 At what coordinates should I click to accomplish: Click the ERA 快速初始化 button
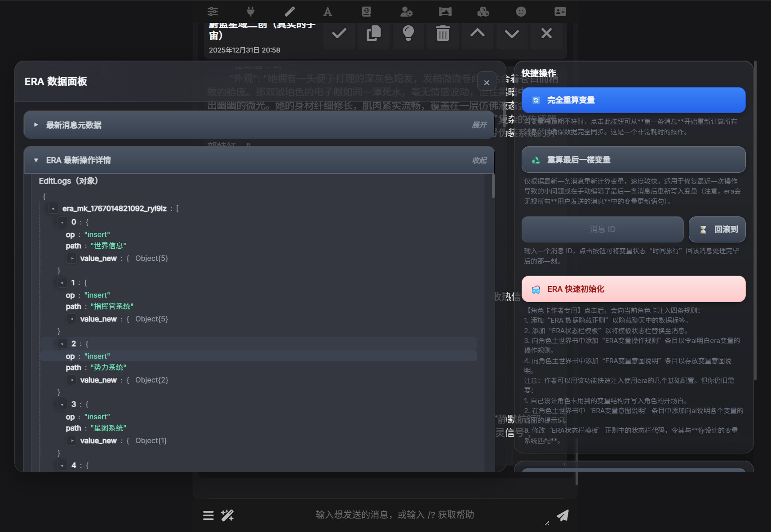[634, 289]
